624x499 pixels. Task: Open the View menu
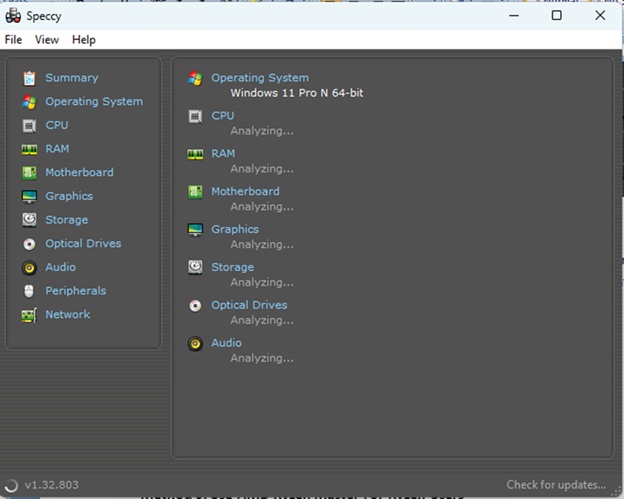47,40
